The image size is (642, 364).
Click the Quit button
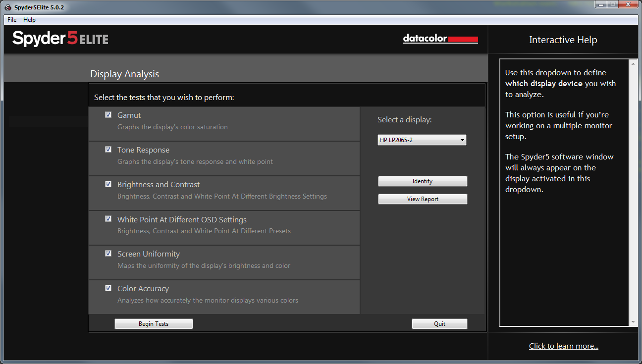(x=439, y=324)
